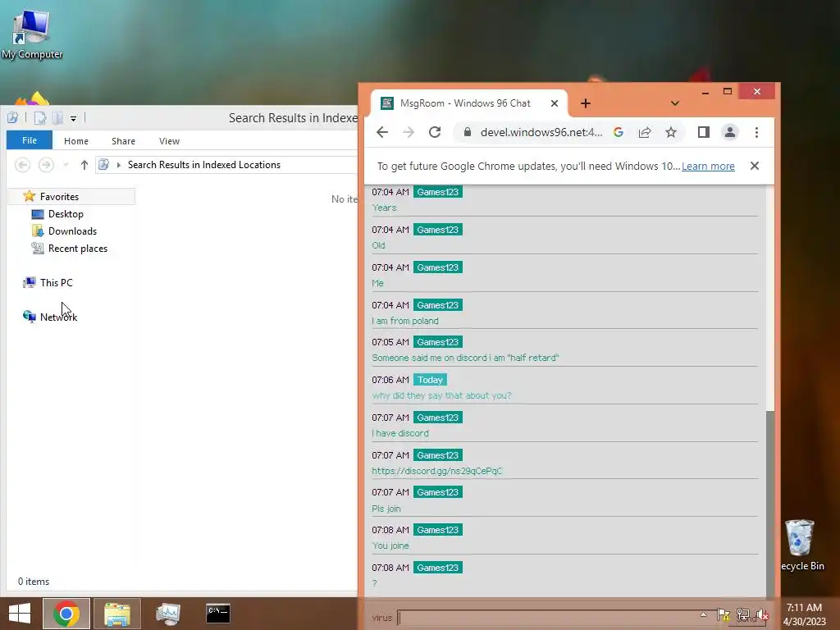Go up one folder level in Explorer
Viewport: 840px width, 630px height.
pyautogui.click(x=84, y=165)
